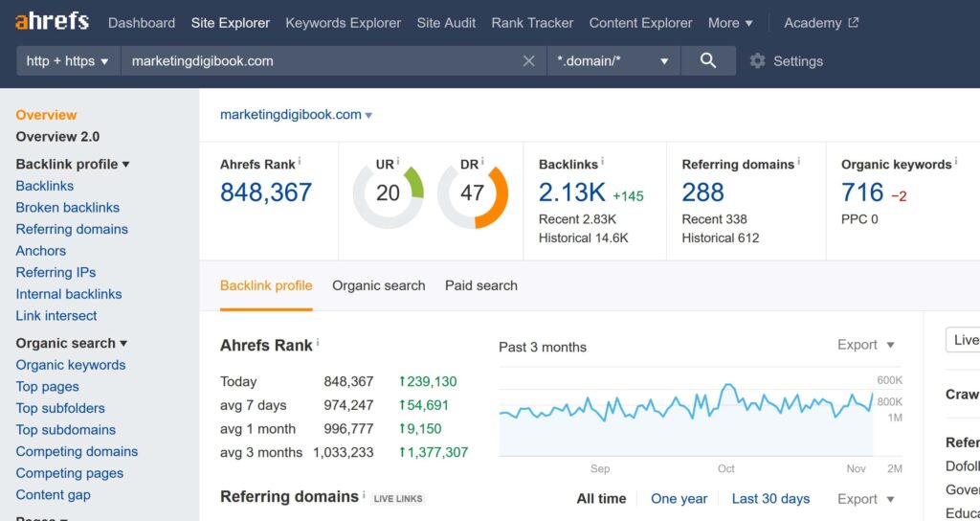Screen dimensions: 980x521
Task: Expand the More menu in top navigation
Action: pos(730,23)
